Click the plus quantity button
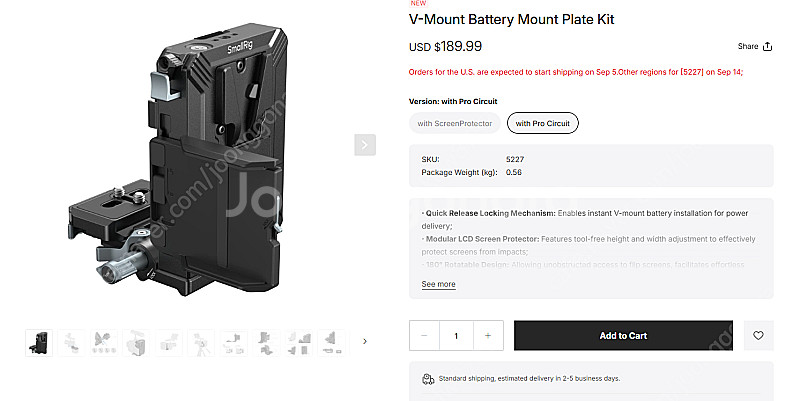The image size is (800, 401). point(488,336)
